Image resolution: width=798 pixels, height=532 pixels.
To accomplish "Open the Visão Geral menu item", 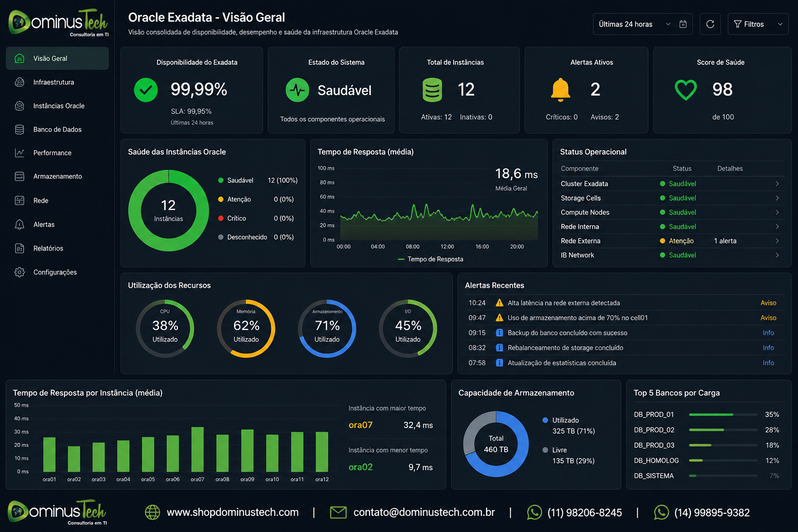I will (57, 58).
